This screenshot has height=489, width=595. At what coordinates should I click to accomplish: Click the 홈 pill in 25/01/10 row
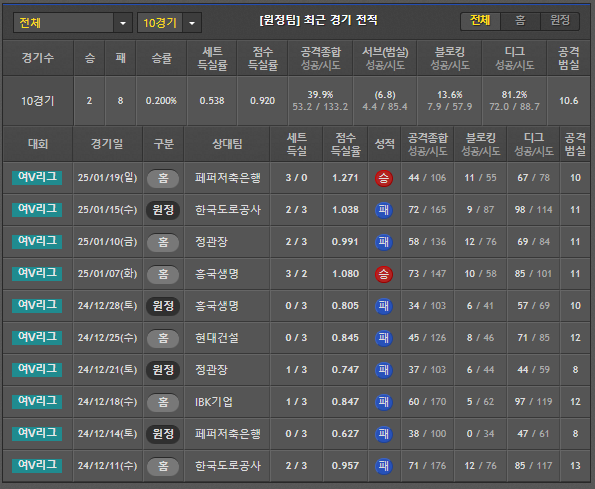(163, 242)
